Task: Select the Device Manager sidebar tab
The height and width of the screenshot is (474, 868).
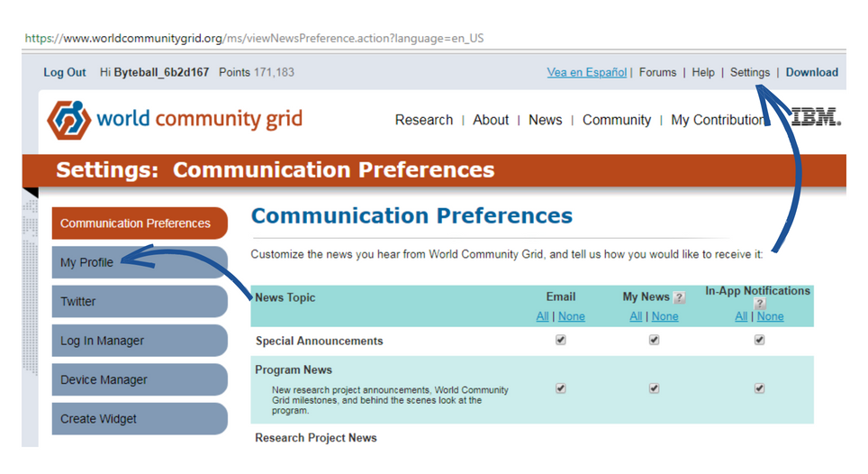Action: tap(140, 380)
